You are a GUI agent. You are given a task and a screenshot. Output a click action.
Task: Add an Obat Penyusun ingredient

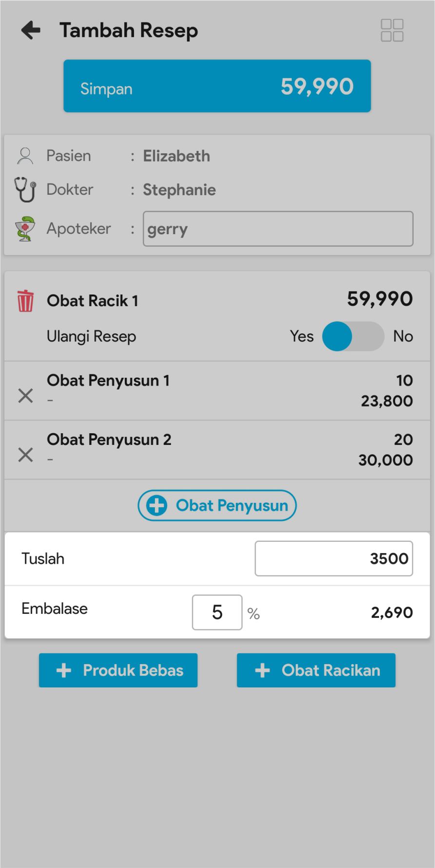point(217,505)
